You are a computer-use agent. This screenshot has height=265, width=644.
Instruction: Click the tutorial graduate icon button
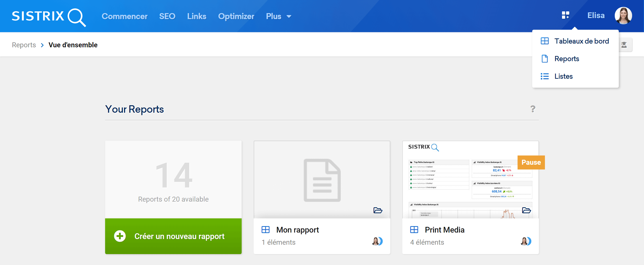[624, 45]
